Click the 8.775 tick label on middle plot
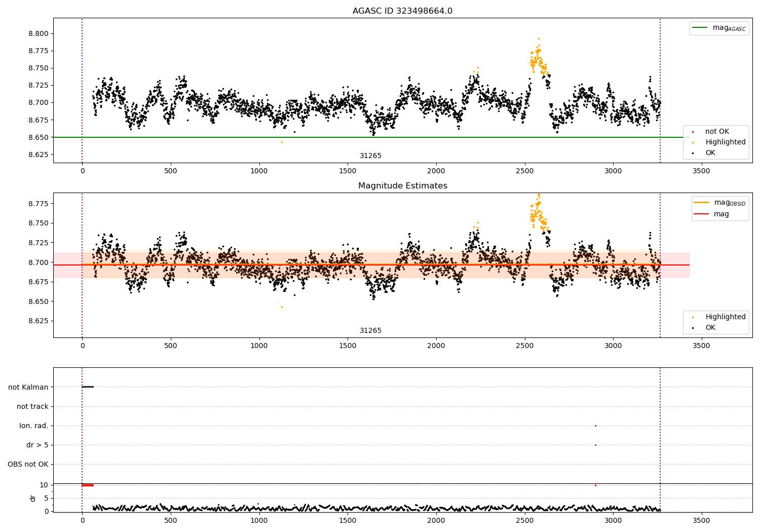760x532 pixels. click(x=39, y=204)
